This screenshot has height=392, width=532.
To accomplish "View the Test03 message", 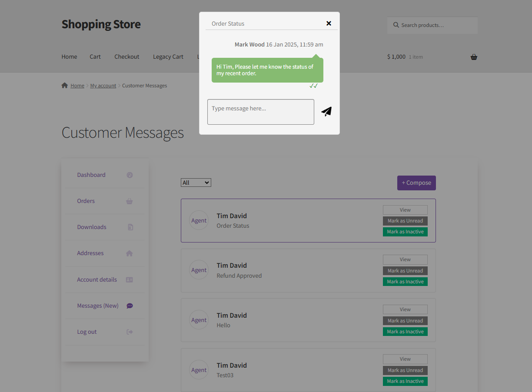I will (x=405, y=359).
